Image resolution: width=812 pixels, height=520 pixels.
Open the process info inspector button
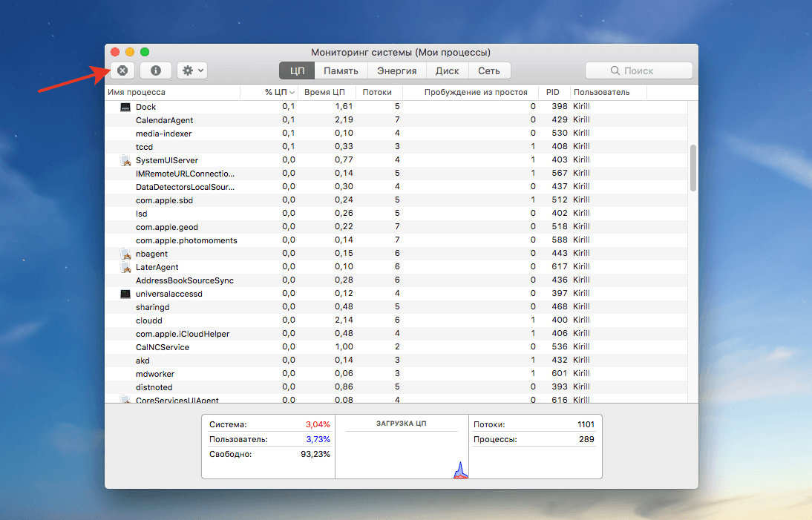(156, 70)
